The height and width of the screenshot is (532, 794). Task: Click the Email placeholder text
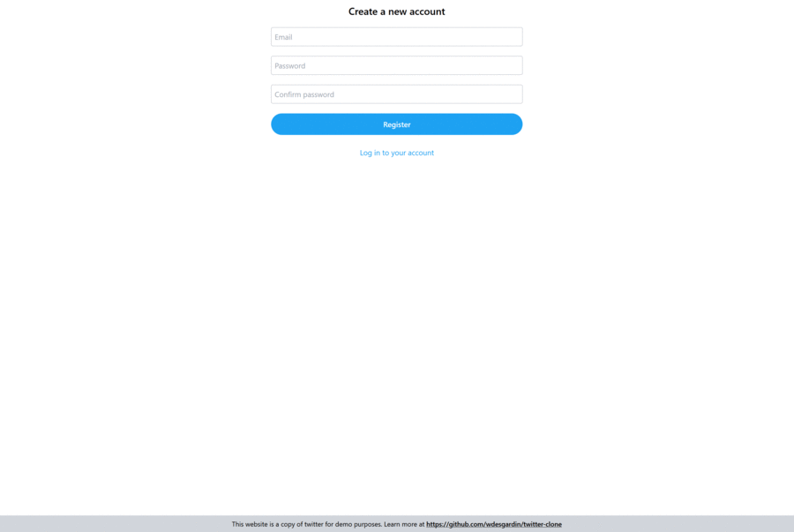283,37
